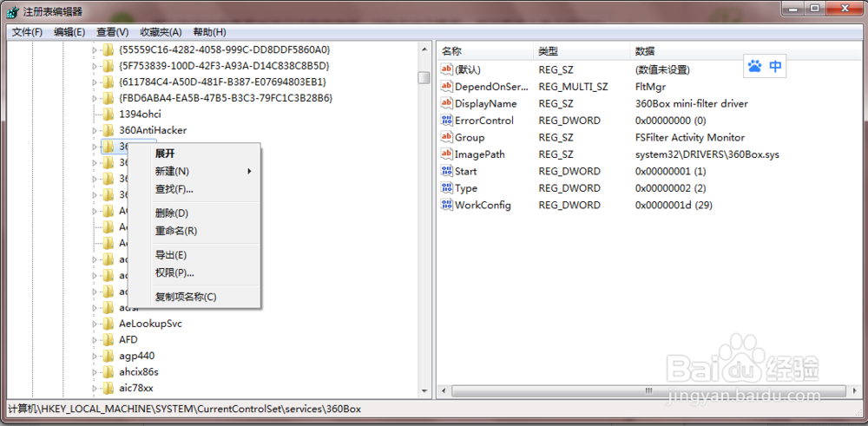The image size is (868, 426).
Task: Choose 展开 in the context menu
Action: point(194,154)
